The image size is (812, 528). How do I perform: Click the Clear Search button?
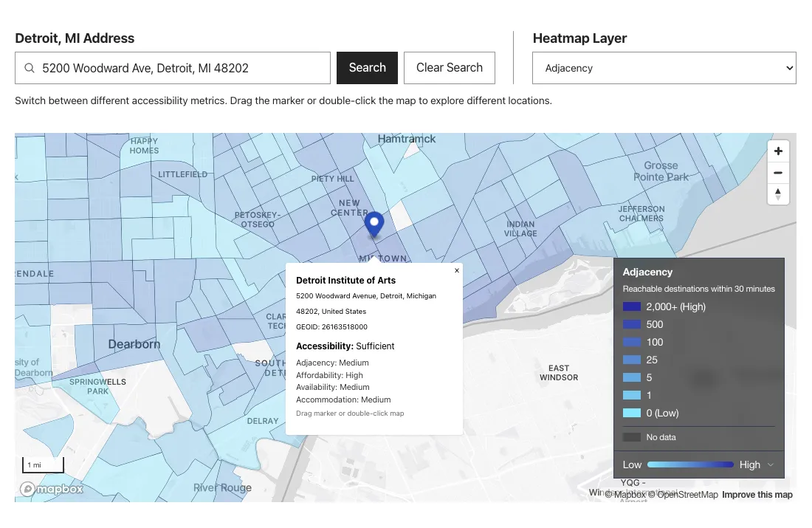[x=450, y=68]
